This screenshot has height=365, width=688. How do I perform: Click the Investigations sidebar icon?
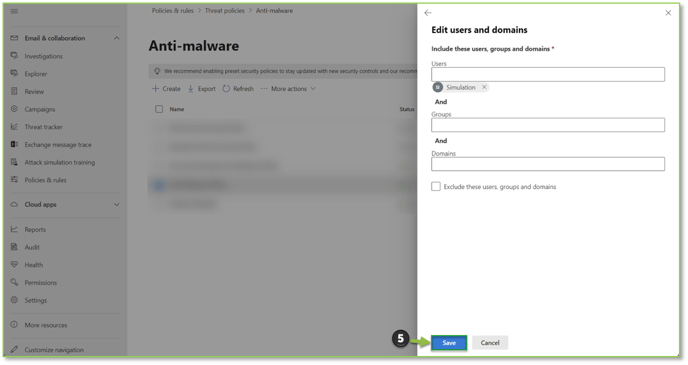click(x=14, y=56)
